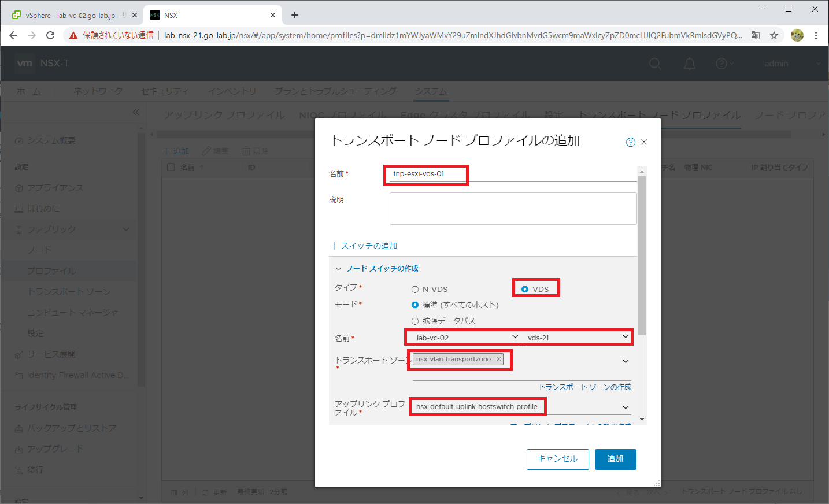This screenshot has width=829, height=504.
Task: Click into the name field tnp-esxi-vds-01
Action: [x=513, y=174]
